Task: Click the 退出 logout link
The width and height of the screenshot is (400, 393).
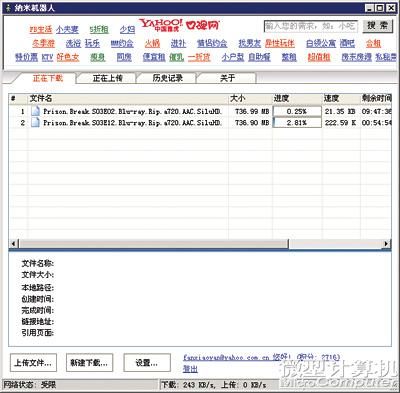Action: pyautogui.click(x=190, y=369)
